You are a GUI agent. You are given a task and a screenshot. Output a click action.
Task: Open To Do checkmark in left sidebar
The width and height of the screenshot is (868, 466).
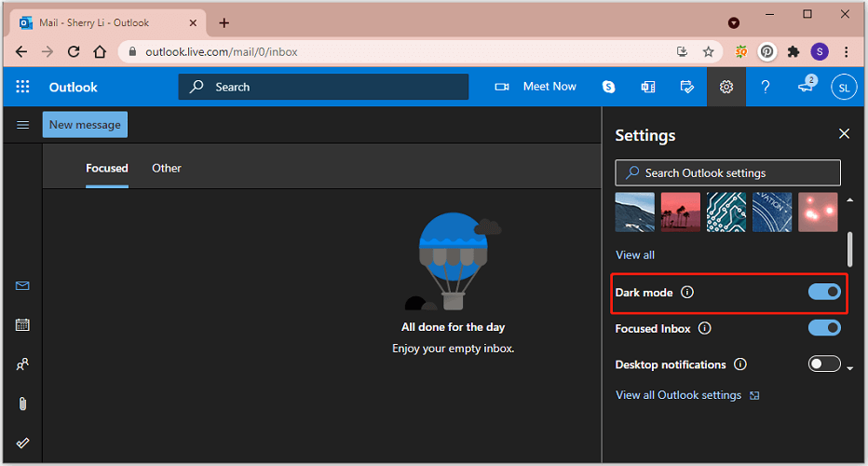point(22,443)
